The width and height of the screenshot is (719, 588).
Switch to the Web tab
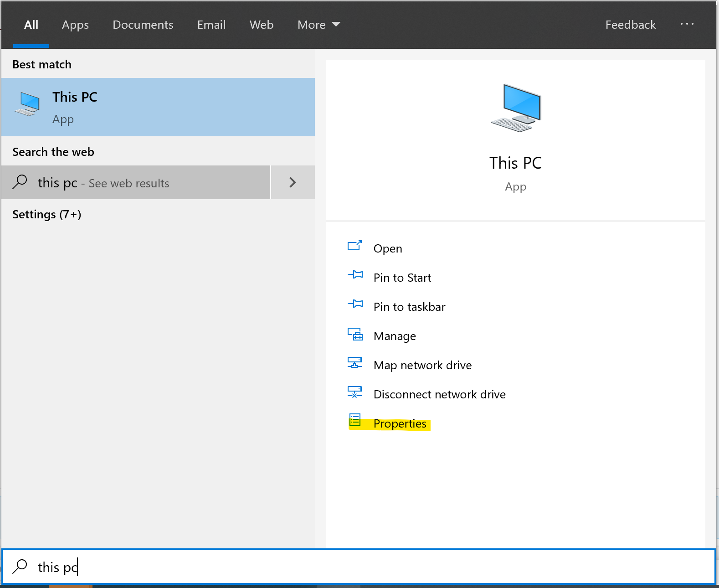click(x=262, y=25)
